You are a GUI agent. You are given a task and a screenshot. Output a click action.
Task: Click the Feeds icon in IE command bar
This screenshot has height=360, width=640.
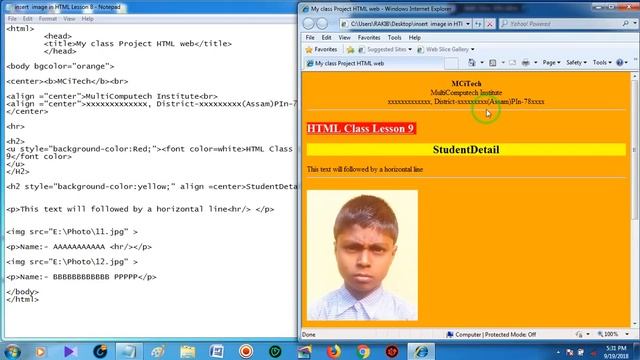[x=493, y=62]
